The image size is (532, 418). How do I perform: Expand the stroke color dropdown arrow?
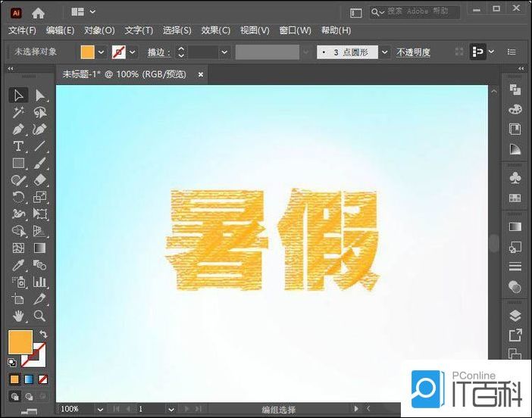pyautogui.click(x=133, y=52)
